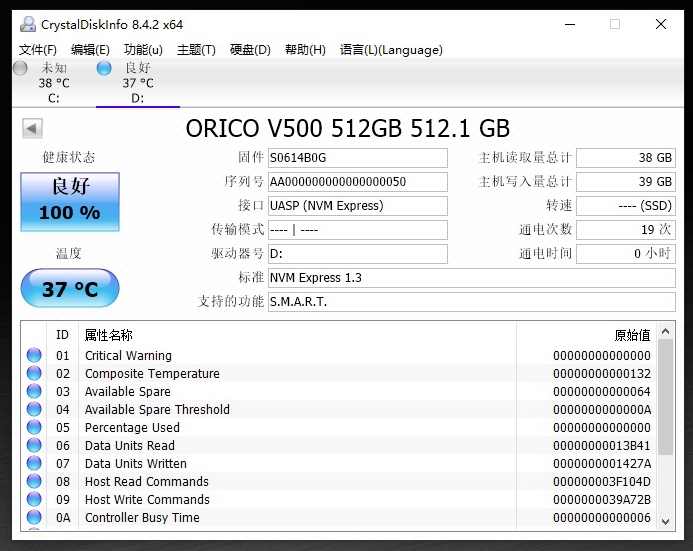Click the interface field UASP (NVM Express)

tap(358, 206)
